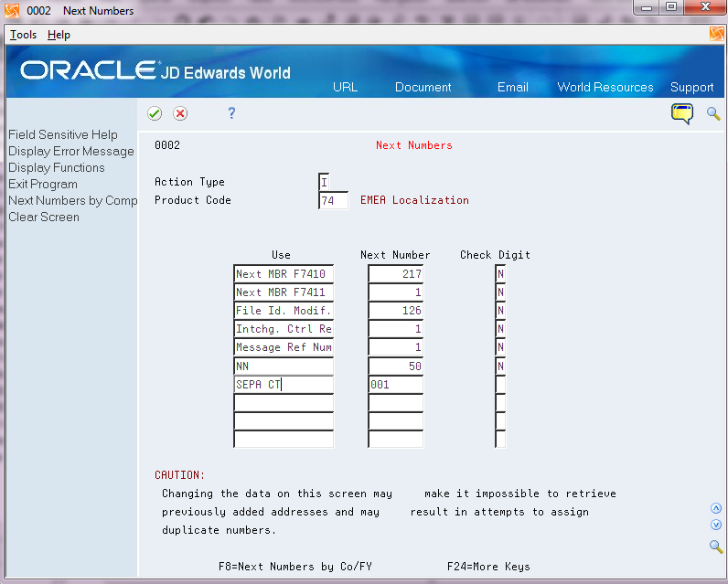This screenshot has width=728, height=584.
Task: Click Check Digit field of File Id. Modif. row
Action: point(500,311)
